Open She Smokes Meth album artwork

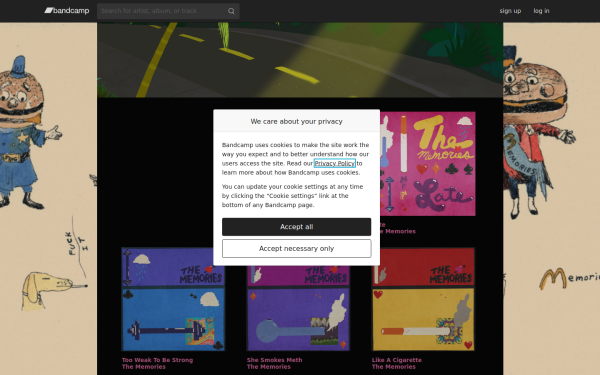tap(298, 308)
